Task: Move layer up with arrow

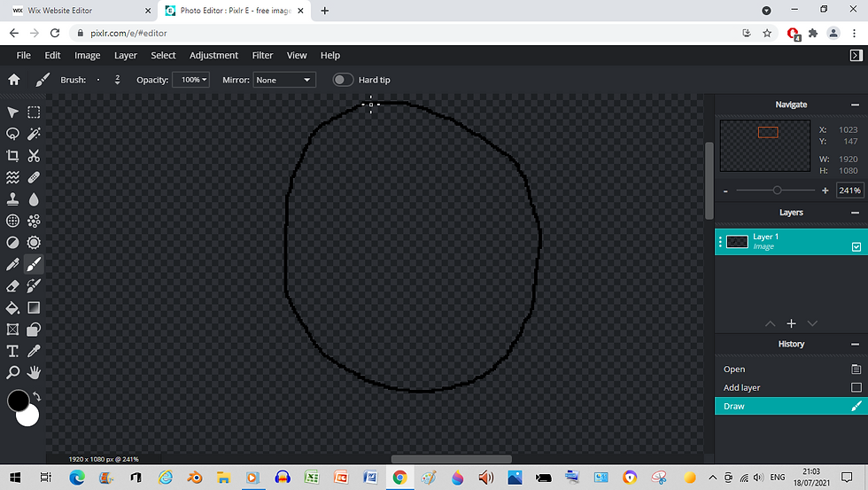Action: pyautogui.click(x=770, y=324)
